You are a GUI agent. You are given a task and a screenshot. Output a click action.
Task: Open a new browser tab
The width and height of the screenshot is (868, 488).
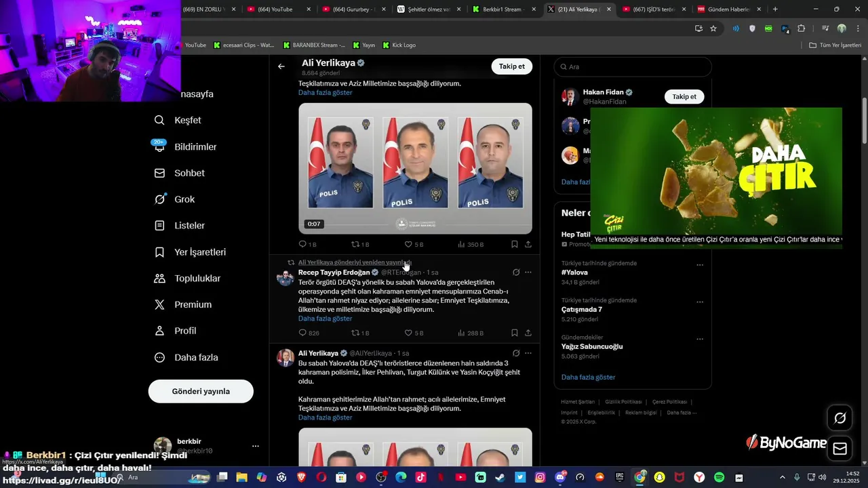775,9
